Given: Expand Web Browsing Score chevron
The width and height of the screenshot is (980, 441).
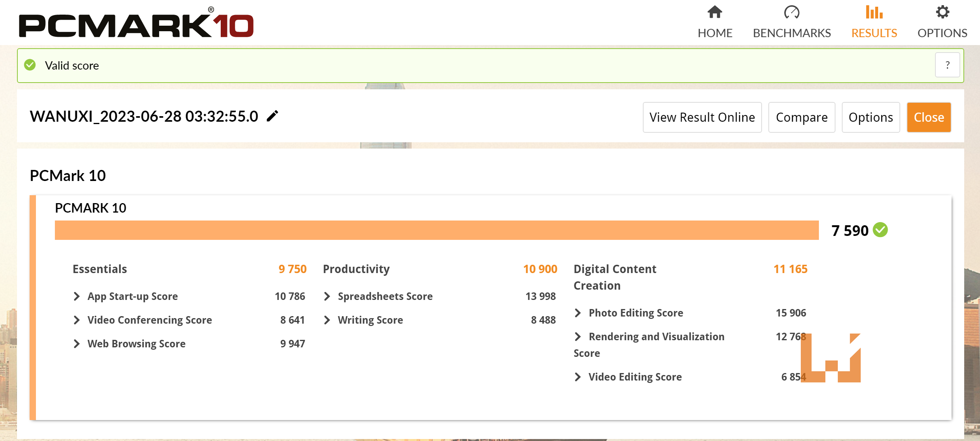Looking at the screenshot, I should (x=77, y=344).
